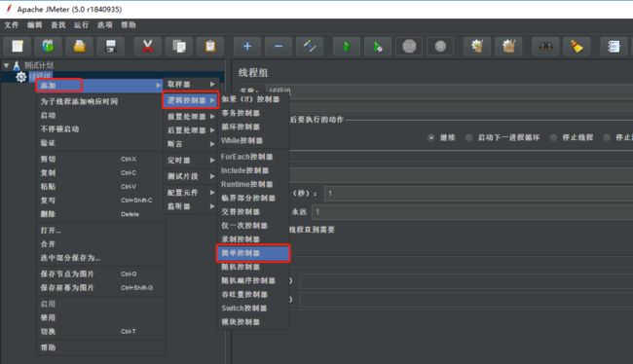Click 不停顿启动 in context menu
This screenshot has height=364, width=633.
point(100,128)
